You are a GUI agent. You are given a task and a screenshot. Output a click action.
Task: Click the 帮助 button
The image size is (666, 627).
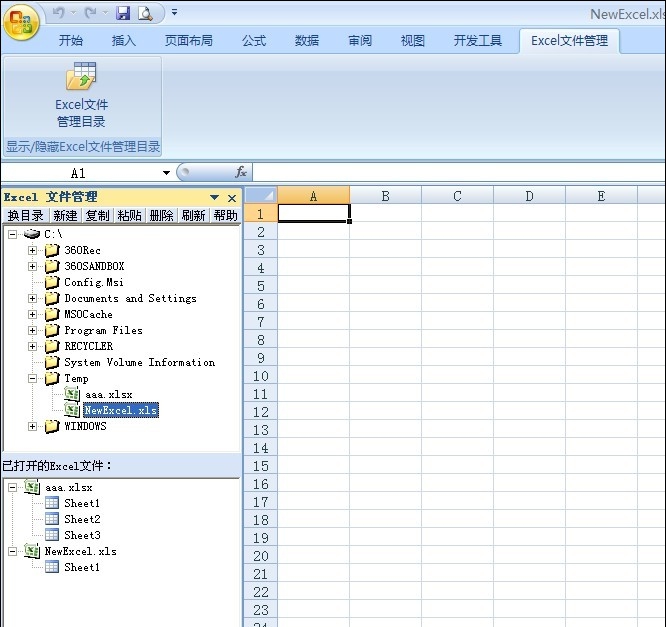[x=226, y=216]
